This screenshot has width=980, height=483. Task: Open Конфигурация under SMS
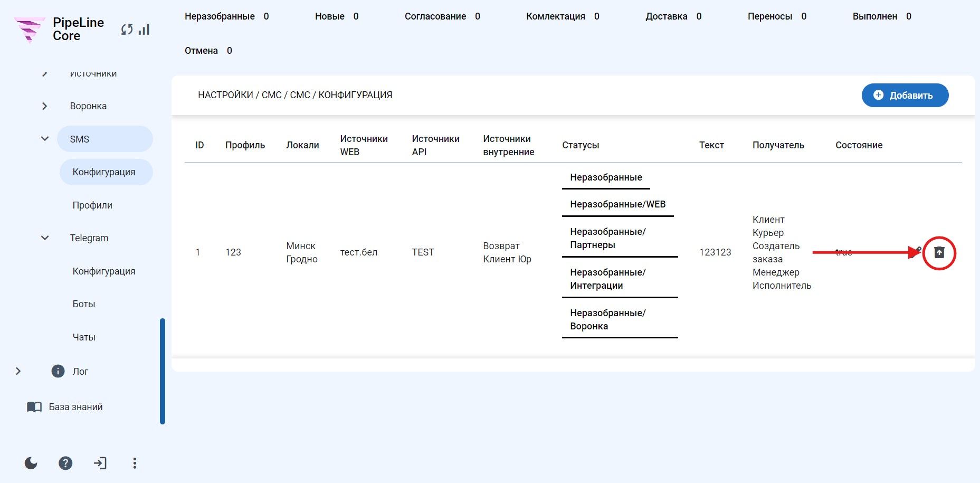(106, 172)
